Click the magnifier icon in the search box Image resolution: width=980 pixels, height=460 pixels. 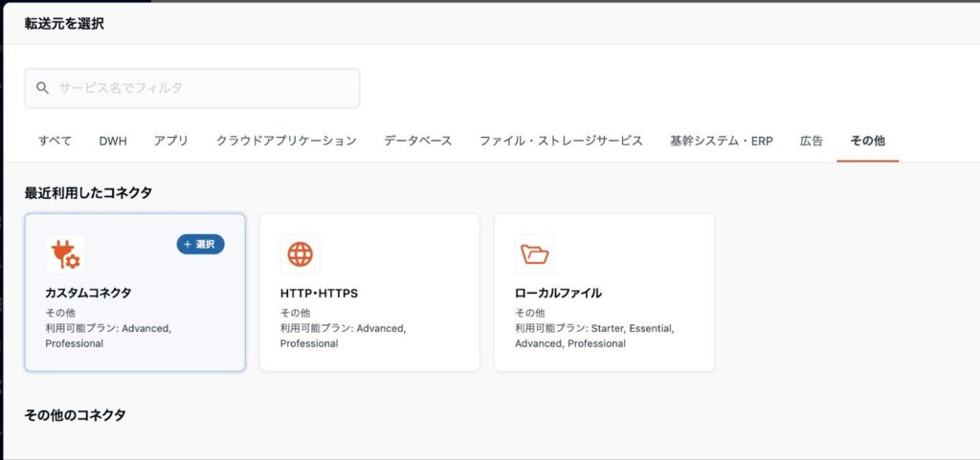(x=42, y=88)
